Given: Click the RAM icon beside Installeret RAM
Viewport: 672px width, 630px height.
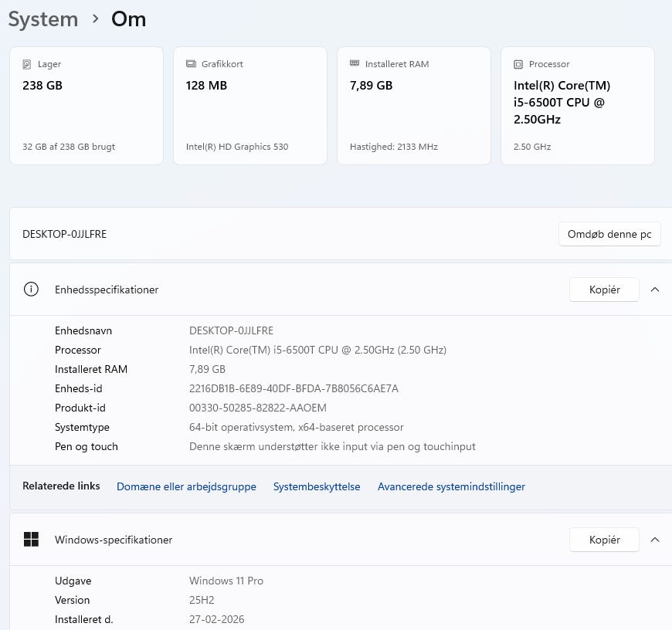Looking at the screenshot, I should coord(355,64).
